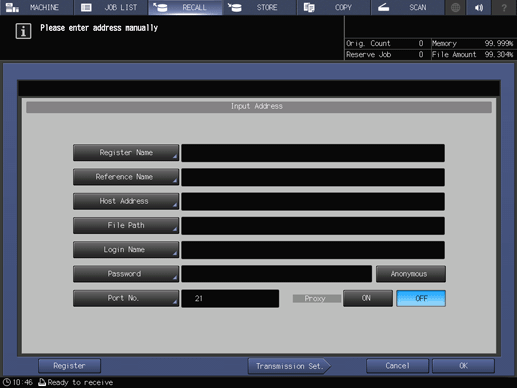Switch to the RECALL tab
Screen dimensions: 517x388
tap(185, 7)
